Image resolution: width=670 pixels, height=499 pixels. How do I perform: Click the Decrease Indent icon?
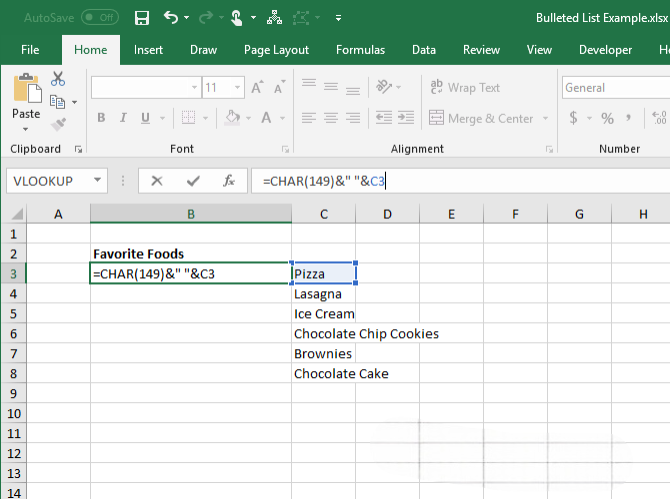(x=384, y=117)
